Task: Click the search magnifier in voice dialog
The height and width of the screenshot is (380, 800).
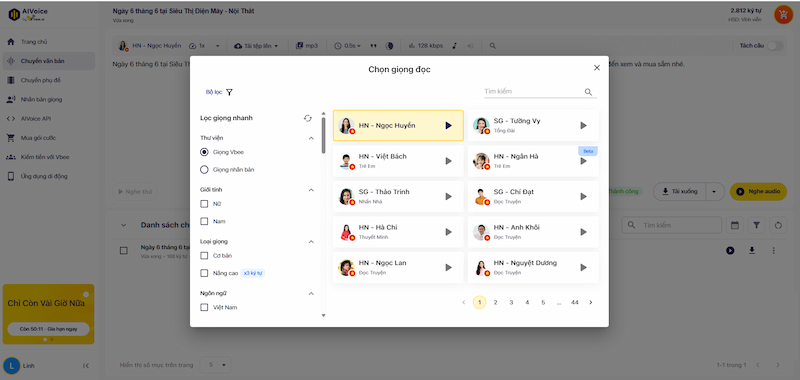Action: 588,92
